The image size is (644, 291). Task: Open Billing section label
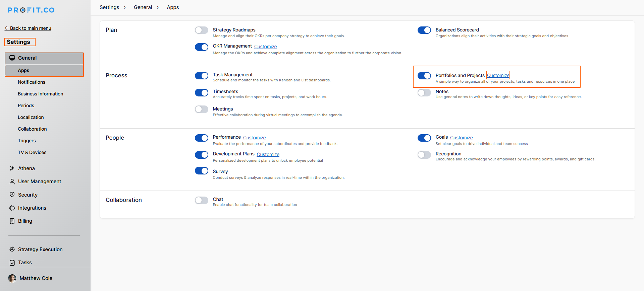(x=25, y=221)
